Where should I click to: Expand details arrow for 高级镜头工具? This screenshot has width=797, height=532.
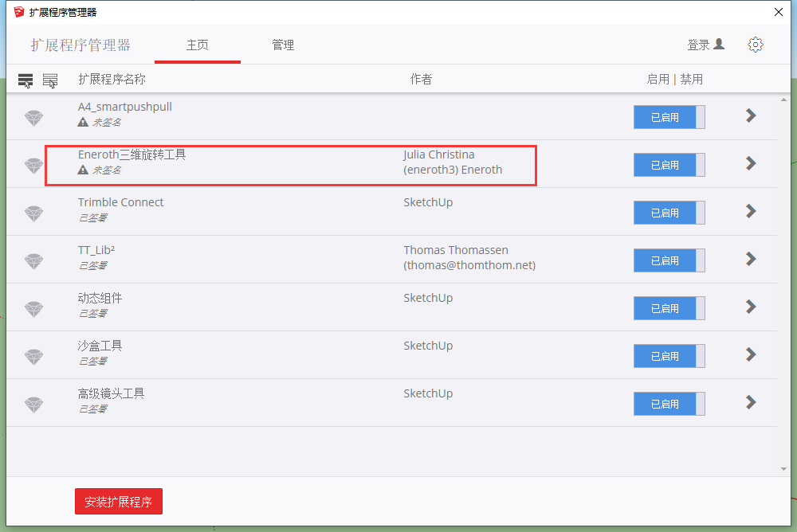pyautogui.click(x=751, y=402)
